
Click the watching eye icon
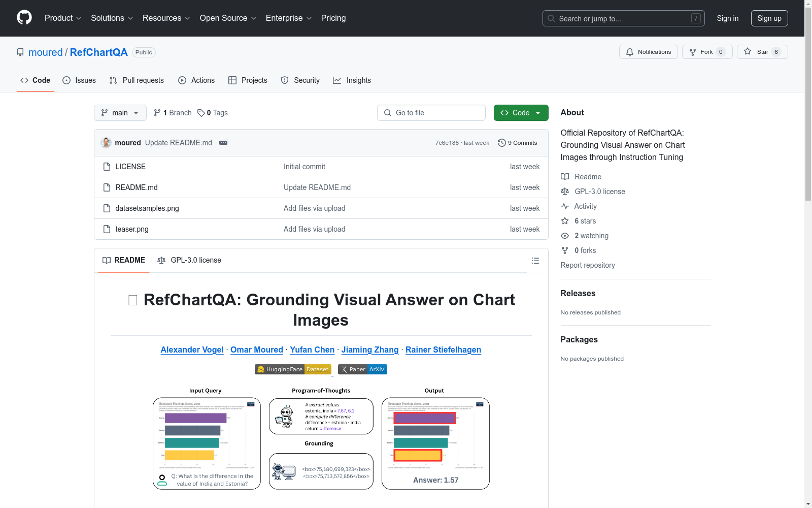click(x=565, y=236)
